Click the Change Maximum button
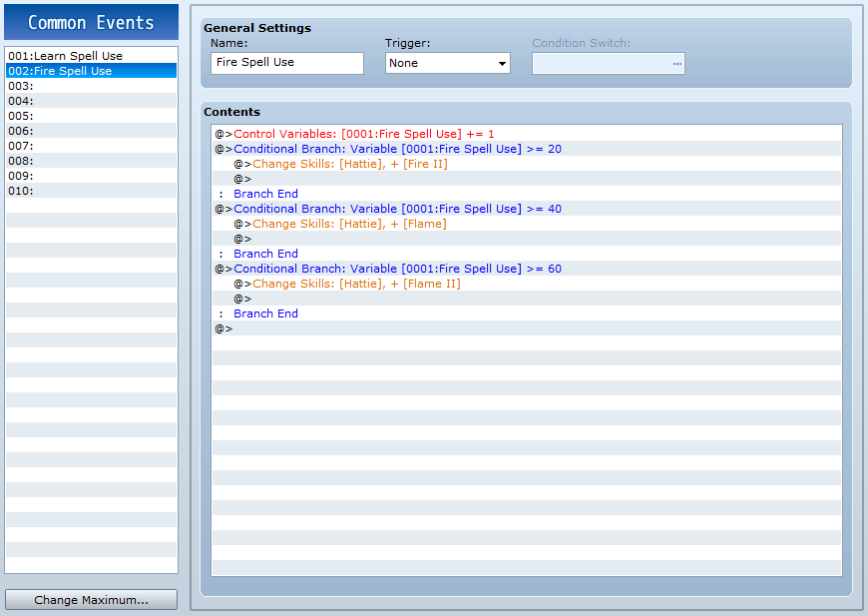Screen dimensions: 868x616 [92, 600]
